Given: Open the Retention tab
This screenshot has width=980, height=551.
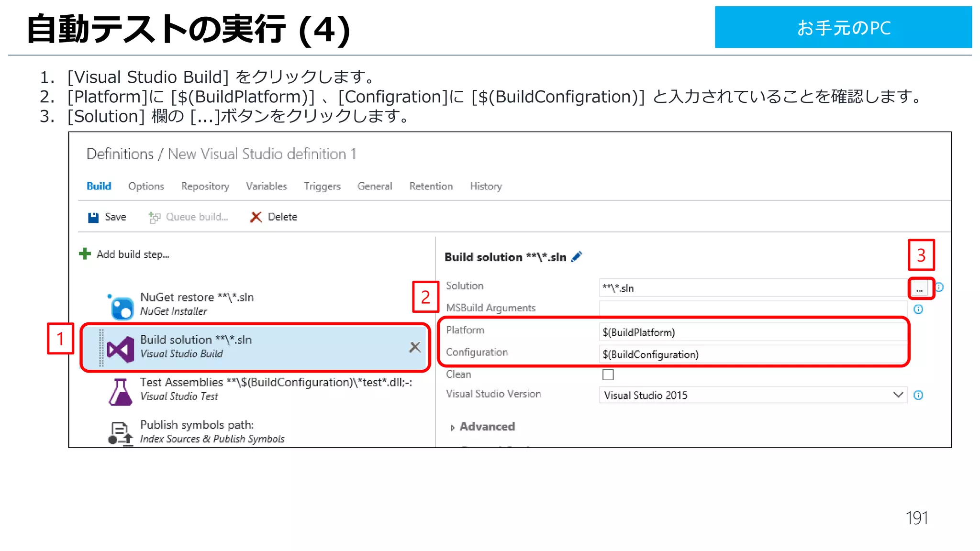Looking at the screenshot, I should [431, 186].
